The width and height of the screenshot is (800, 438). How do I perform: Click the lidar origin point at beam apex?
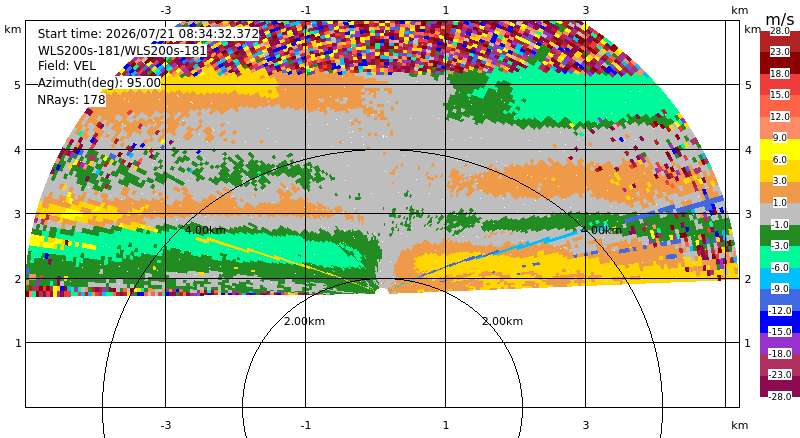coord(382,291)
